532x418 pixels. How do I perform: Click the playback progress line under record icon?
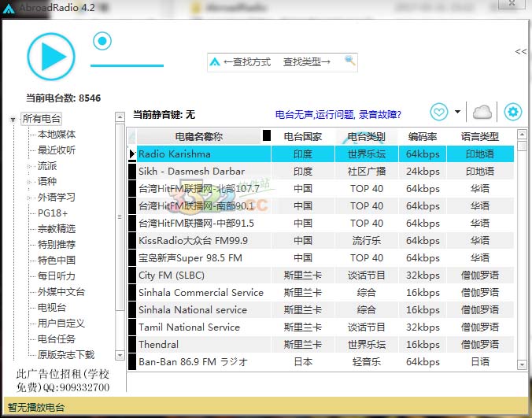127,65
